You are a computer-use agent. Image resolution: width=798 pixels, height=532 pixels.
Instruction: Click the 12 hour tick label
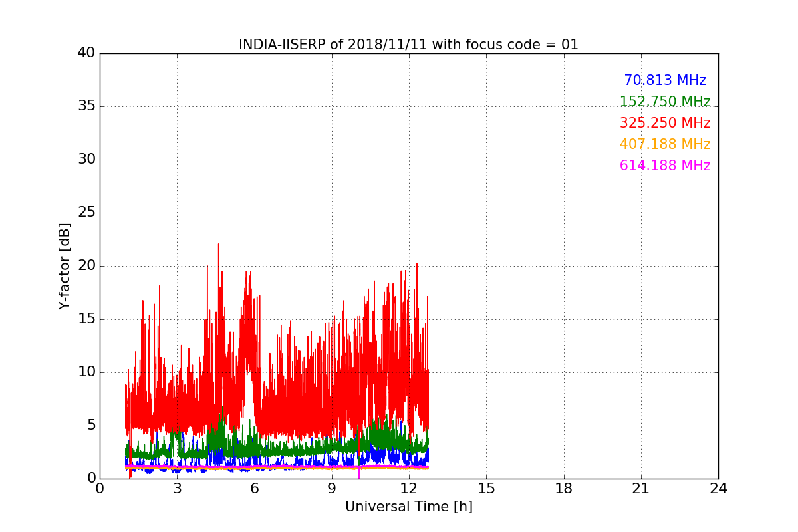point(409,488)
